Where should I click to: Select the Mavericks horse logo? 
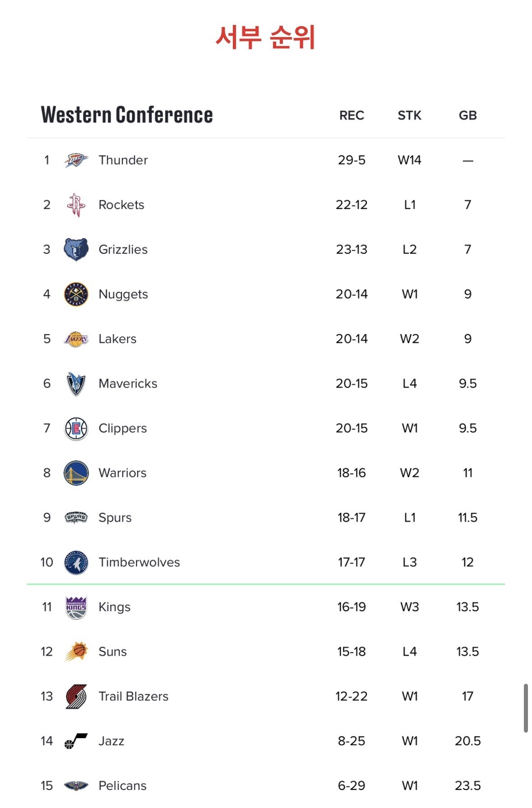76,383
